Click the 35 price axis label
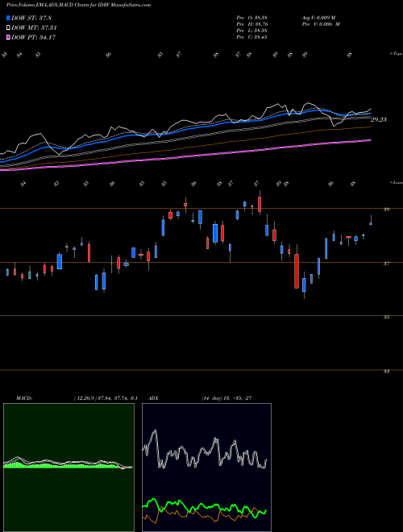403x532 pixels. [x=386, y=318]
